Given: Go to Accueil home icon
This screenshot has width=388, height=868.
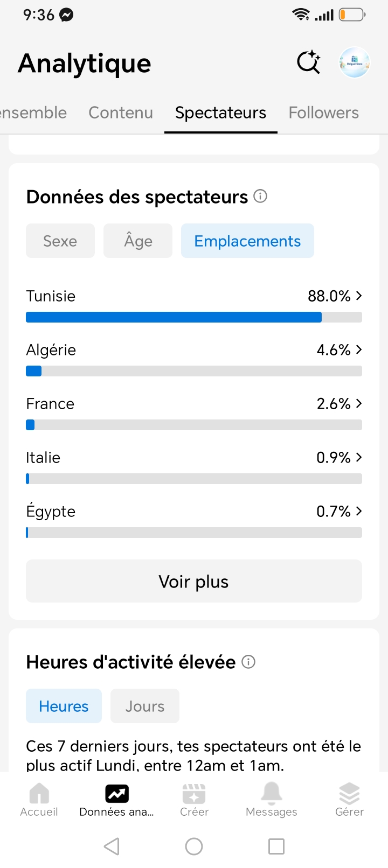Looking at the screenshot, I should (x=39, y=794).
